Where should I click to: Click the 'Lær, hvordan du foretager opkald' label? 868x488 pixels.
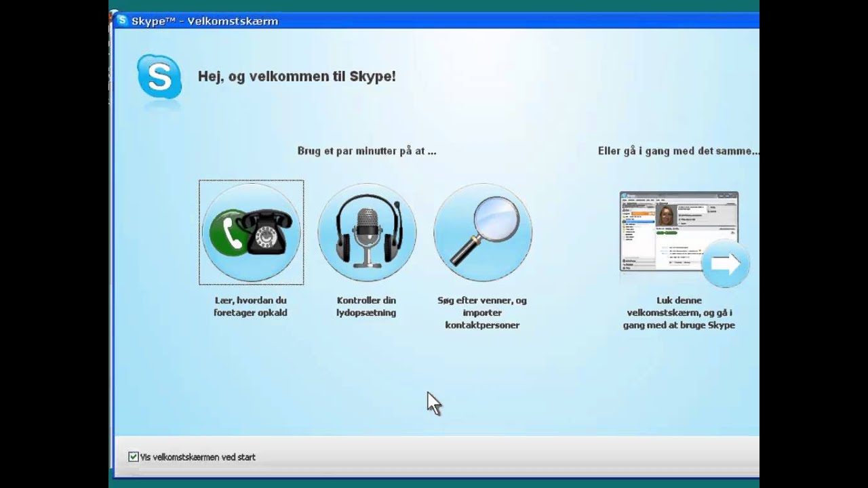pyautogui.click(x=250, y=306)
